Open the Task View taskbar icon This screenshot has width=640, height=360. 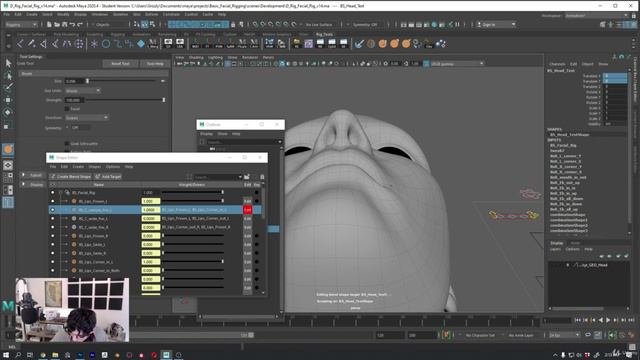pyautogui.click(x=30, y=355)
